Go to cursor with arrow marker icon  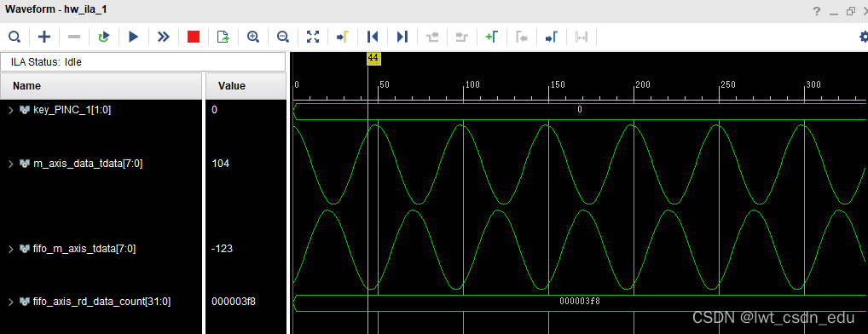pos(343,37)
